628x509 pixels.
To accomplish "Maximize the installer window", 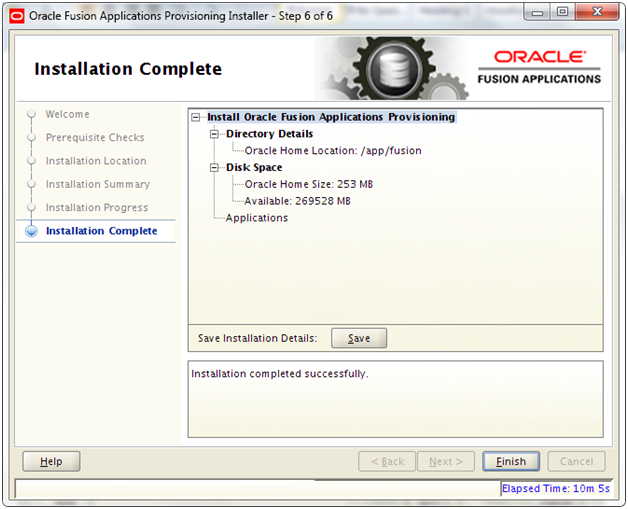I will [562, 12].
